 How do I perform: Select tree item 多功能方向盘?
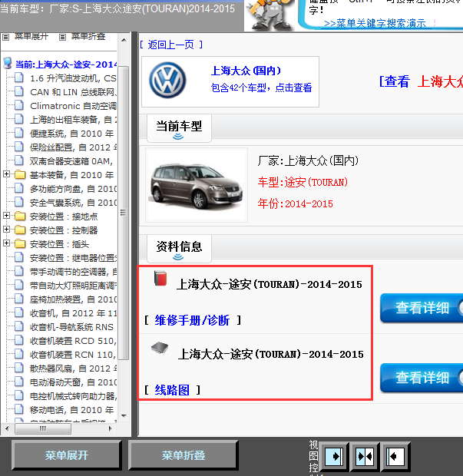(x=73, y=189)
